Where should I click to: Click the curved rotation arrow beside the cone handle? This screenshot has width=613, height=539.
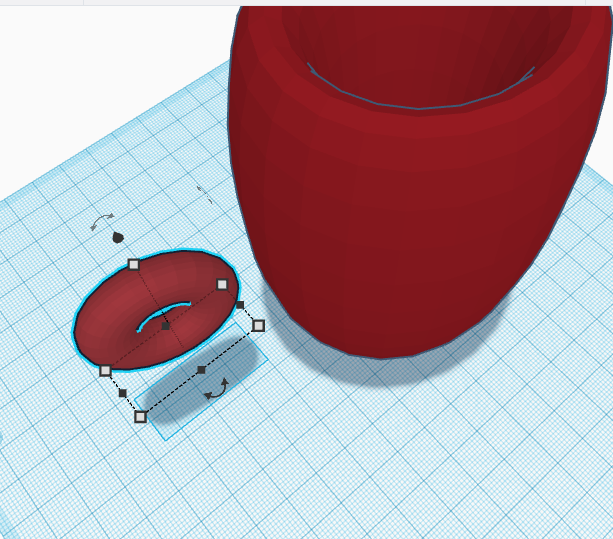point(102,222)
